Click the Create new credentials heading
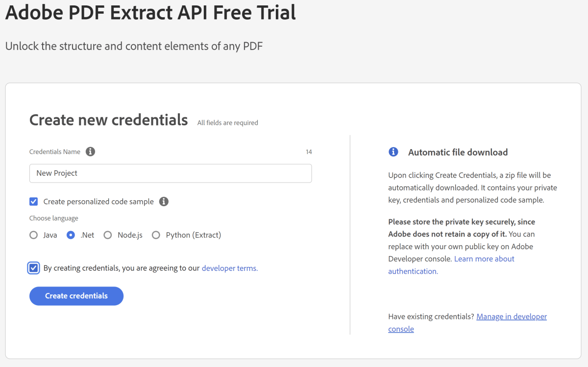The width and height of the screenshot is (588, 367). tap(109, 120)
